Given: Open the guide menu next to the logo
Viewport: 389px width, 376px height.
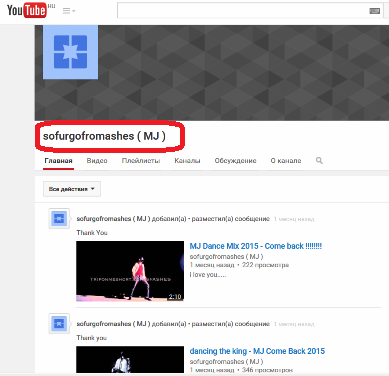Looking at the screenshot, I should tap(69, 11).
